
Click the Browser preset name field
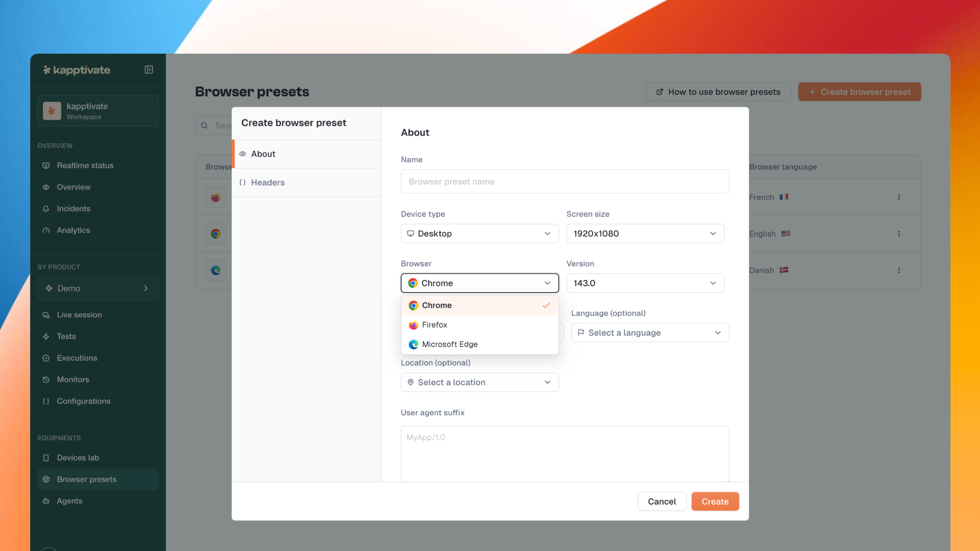click(x=565, y=182)
